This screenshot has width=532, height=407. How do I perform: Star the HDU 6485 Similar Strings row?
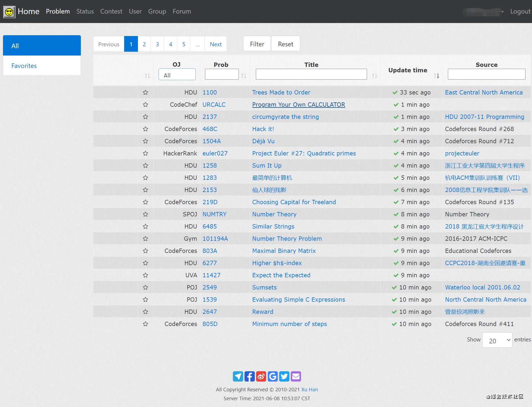point(146,226)
